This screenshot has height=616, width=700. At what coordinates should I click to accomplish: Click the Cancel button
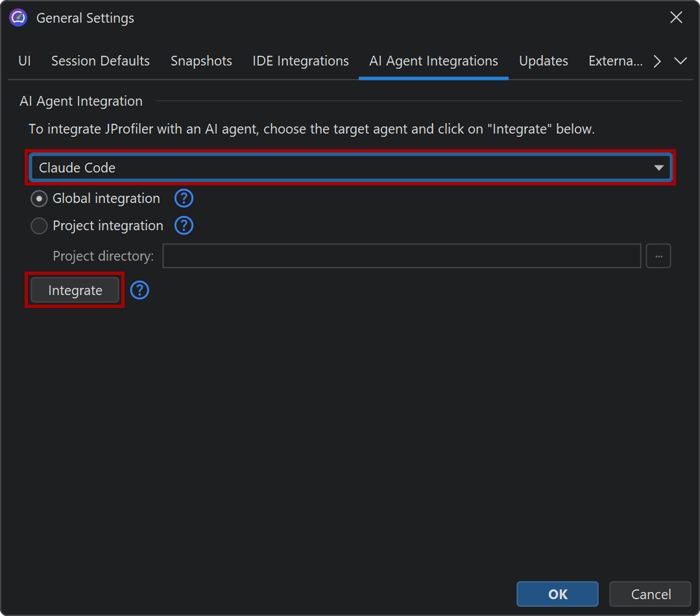click(x=651, y=594)
